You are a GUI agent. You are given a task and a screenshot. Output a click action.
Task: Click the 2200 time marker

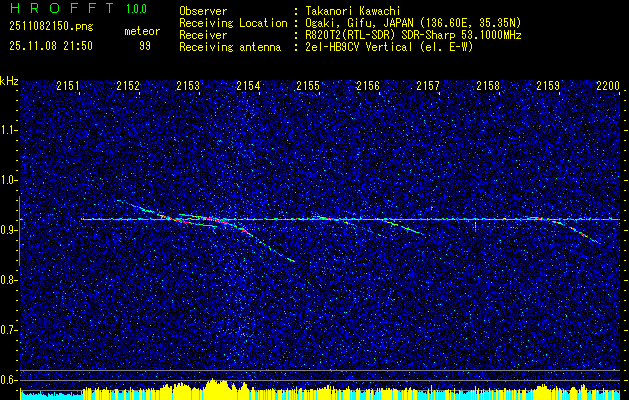click(x=609, y=85)
